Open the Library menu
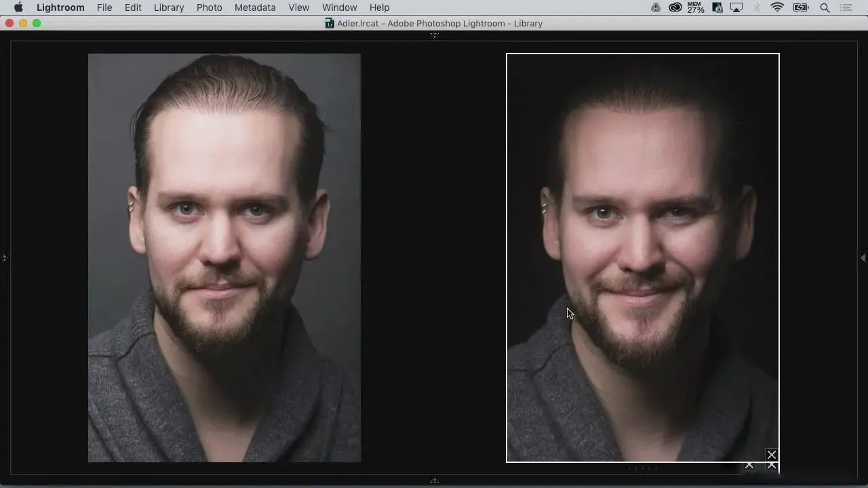Image resolution: width=868 pixels, height=488 pixels. 169,7
